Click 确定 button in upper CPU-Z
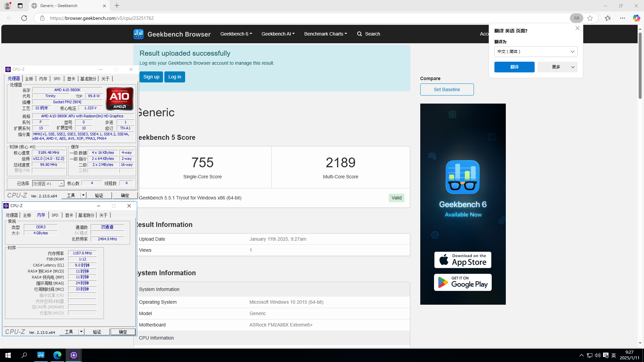Screen dimensions: 644x362 tap(125, 195)
